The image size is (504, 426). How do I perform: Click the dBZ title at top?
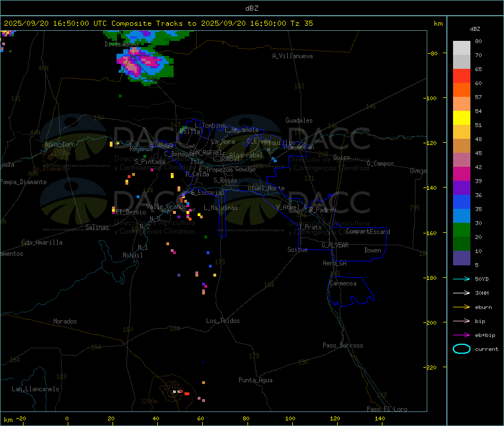coord(251,8)
